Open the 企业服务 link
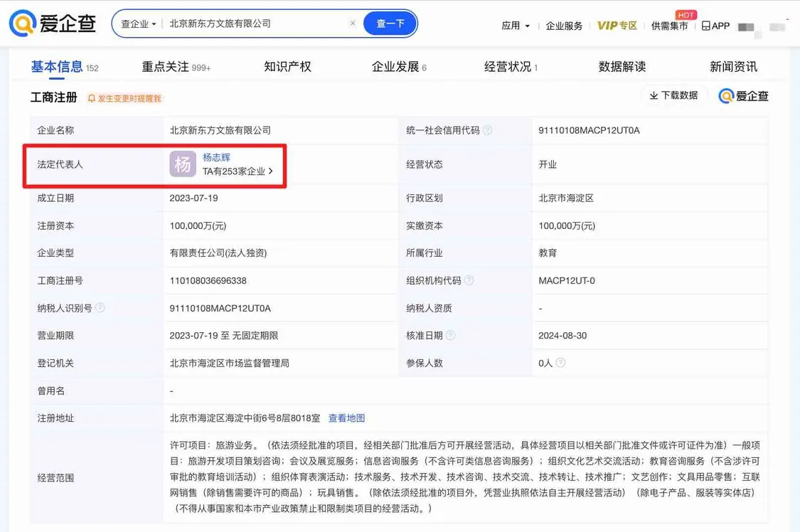Image resolution: width=800 pixels, height=532 pixels. pos(564,26)
